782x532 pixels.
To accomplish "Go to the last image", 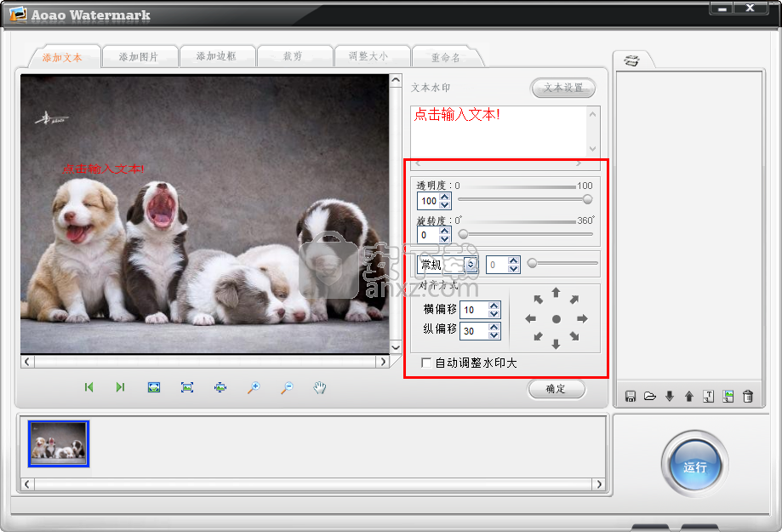I will pos(120,387).
